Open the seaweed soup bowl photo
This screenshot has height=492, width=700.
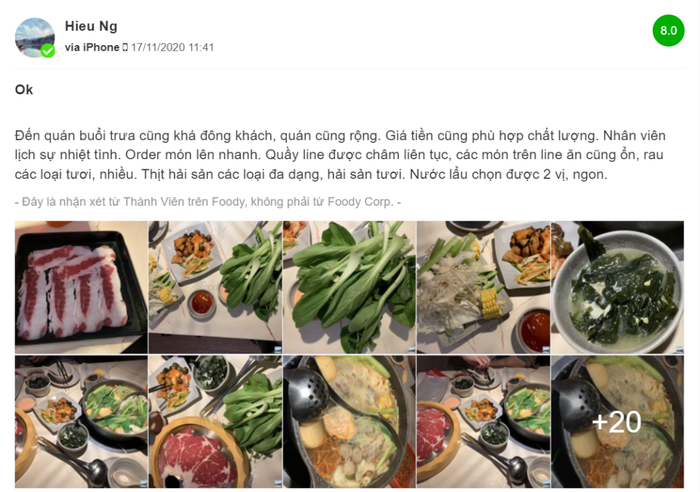(x=617, y=288)
